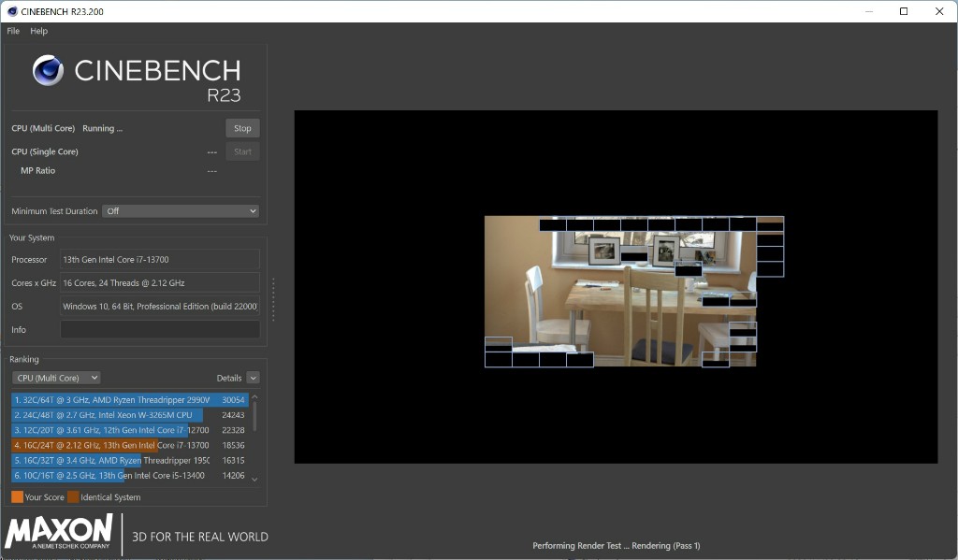Expand the ranking Details chevron
Viewport: 958px width, 560px height.
tap(253, 378)
